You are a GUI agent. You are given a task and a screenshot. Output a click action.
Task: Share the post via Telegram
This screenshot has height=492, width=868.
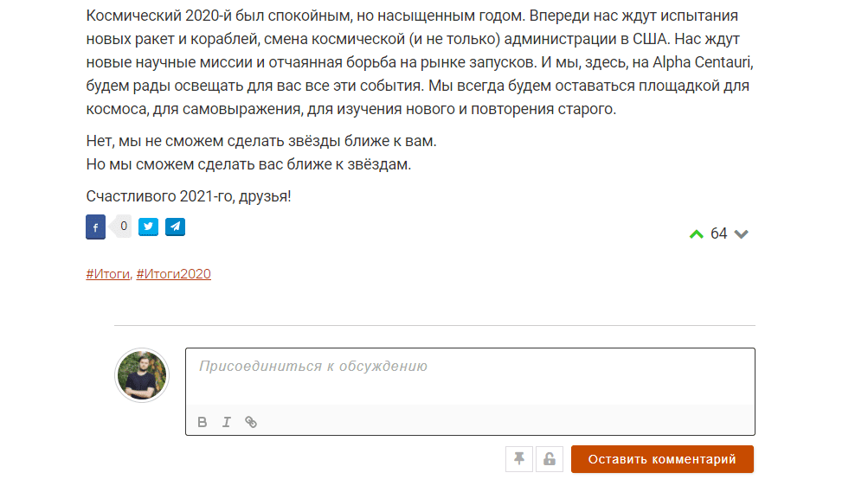(176, 227)
